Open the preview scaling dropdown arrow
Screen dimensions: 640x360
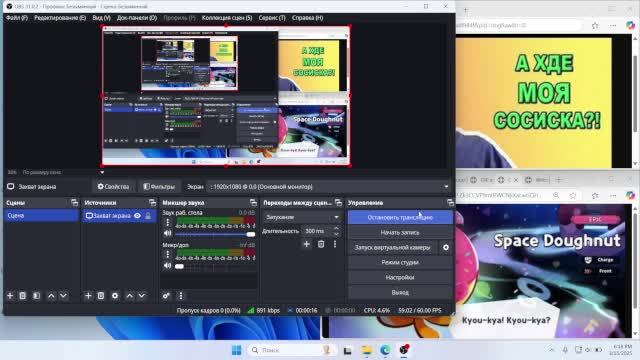click(102, 172)
